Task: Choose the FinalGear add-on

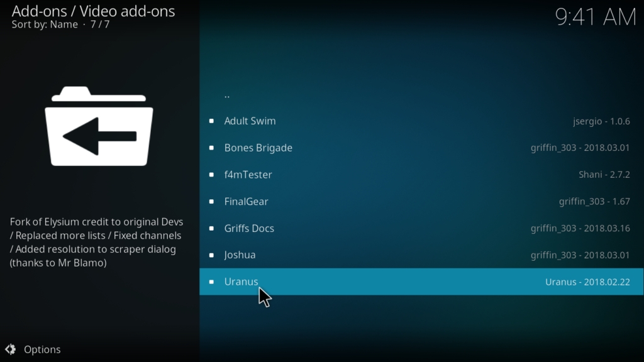Action: (x=421, y=202)
